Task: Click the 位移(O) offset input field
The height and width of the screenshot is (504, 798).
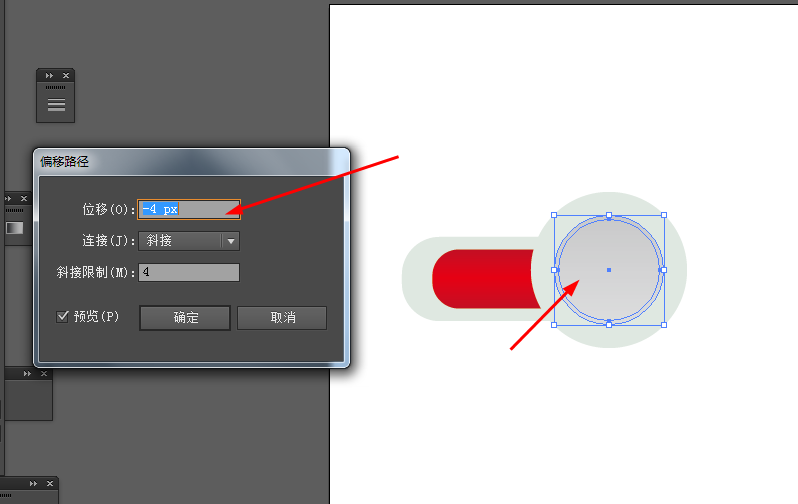Action: pyautogui.click(x=189, y=209)
